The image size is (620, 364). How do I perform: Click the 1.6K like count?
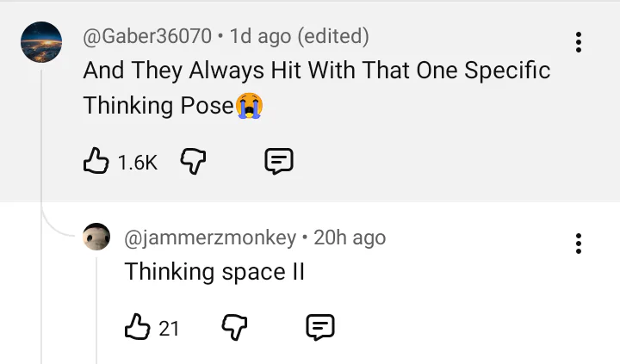point(137,162)
